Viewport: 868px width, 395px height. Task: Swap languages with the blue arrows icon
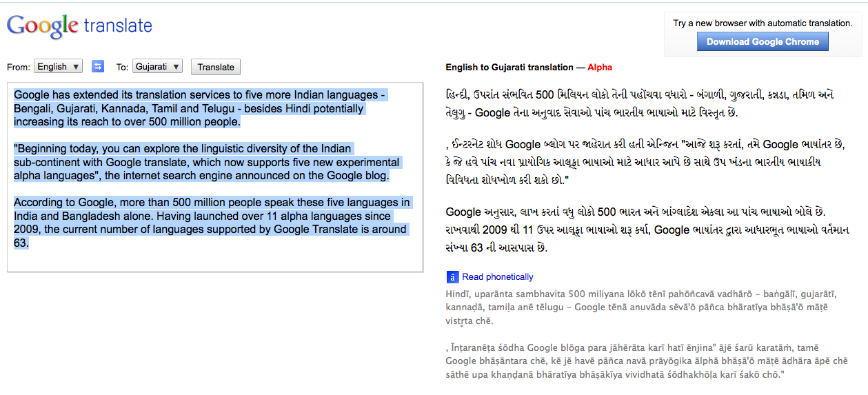pyautogui.click(x=98, y=66)
